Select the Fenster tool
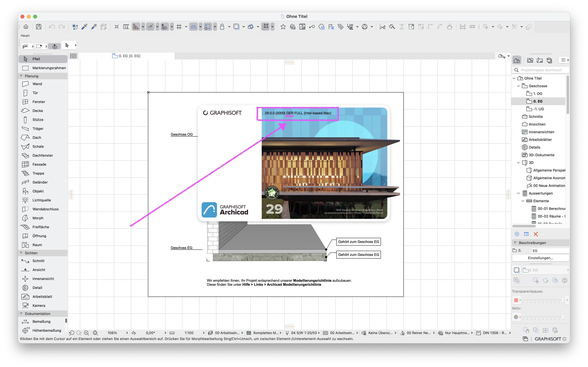Image resolution: width=588 pixels, height=367 pixels. [43, 102]
